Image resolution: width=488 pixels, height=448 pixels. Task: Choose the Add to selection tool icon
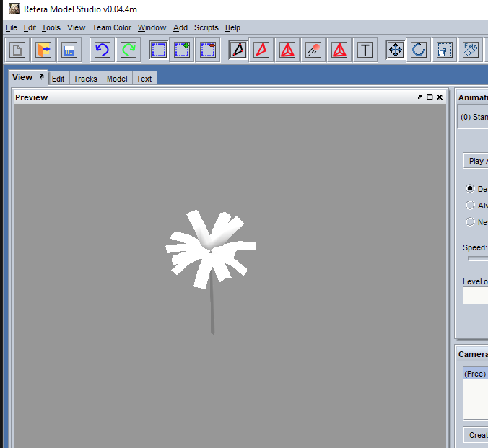pos(182,50)
